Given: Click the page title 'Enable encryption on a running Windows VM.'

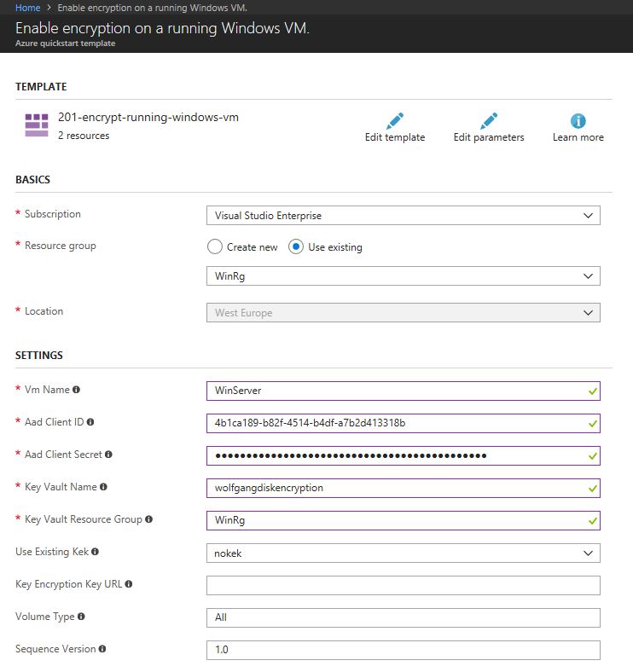Looking at the screenshot, I should 162,28.
